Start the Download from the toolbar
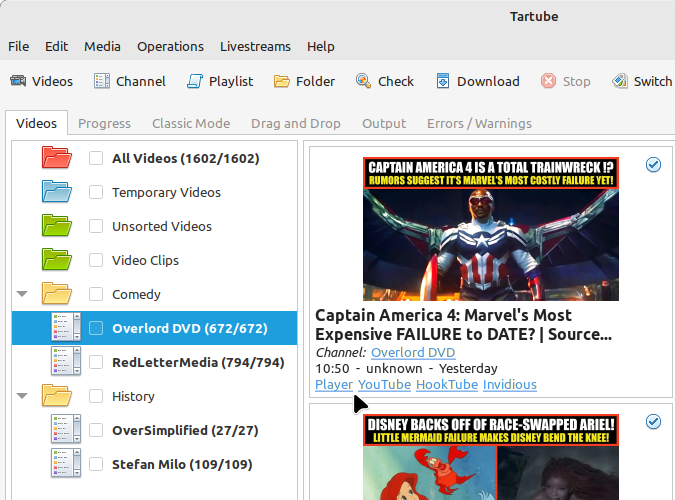The width and height of the screenshot is (675, 500). [443, 81]
